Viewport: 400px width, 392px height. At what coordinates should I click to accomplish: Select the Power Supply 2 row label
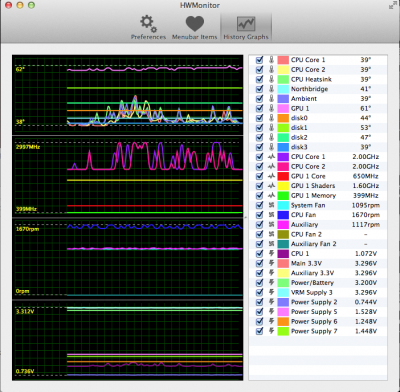314,302
